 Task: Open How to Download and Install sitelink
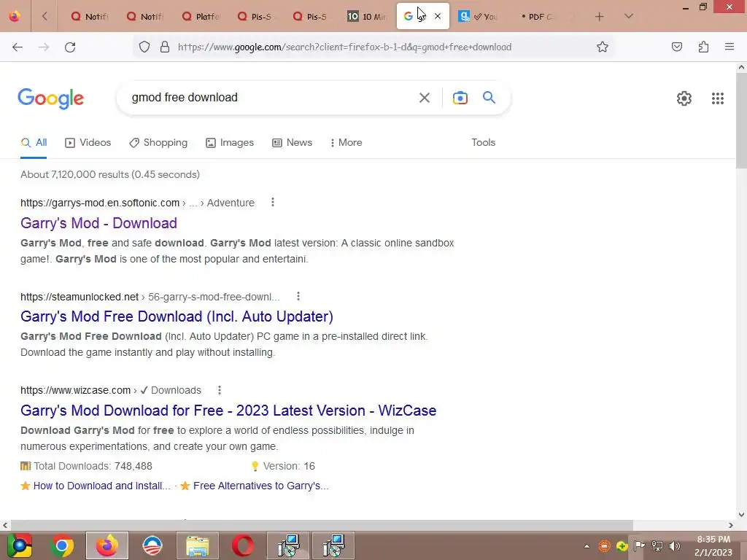tap(101, 486)
